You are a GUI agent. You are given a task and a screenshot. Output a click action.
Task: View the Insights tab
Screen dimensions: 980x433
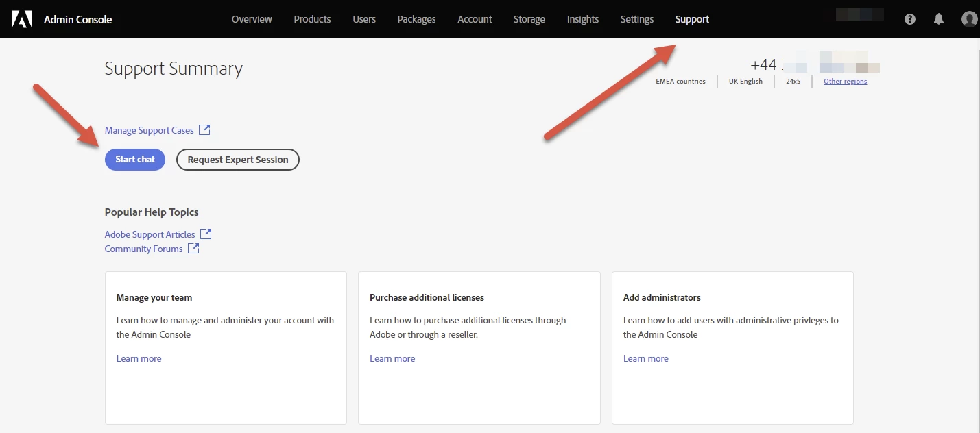[583, 19]
